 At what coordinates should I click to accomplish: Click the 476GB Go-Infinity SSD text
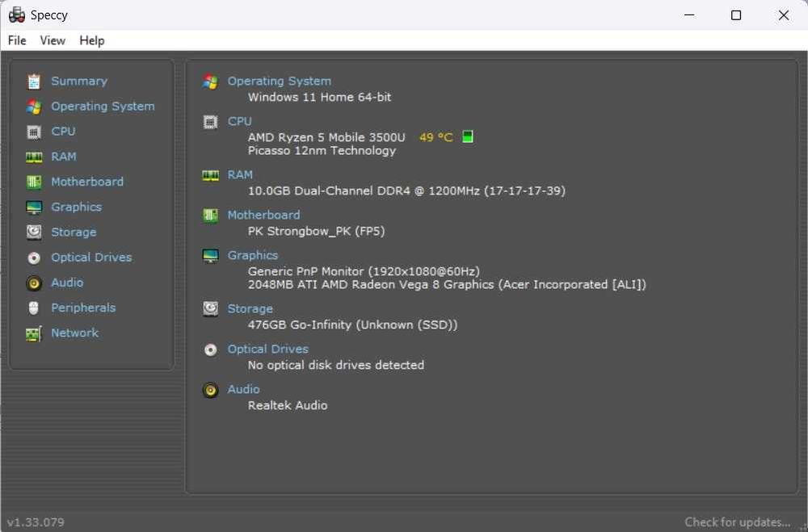click(353, 325)
